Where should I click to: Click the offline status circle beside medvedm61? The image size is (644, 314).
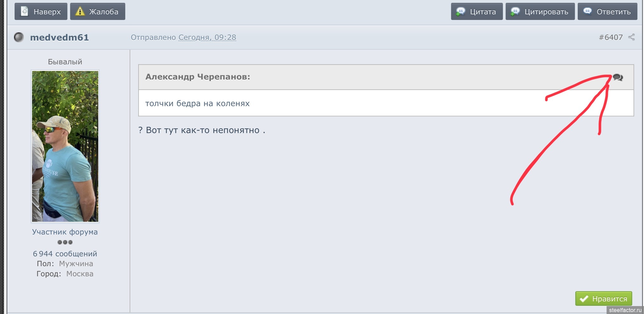(19, 37)
